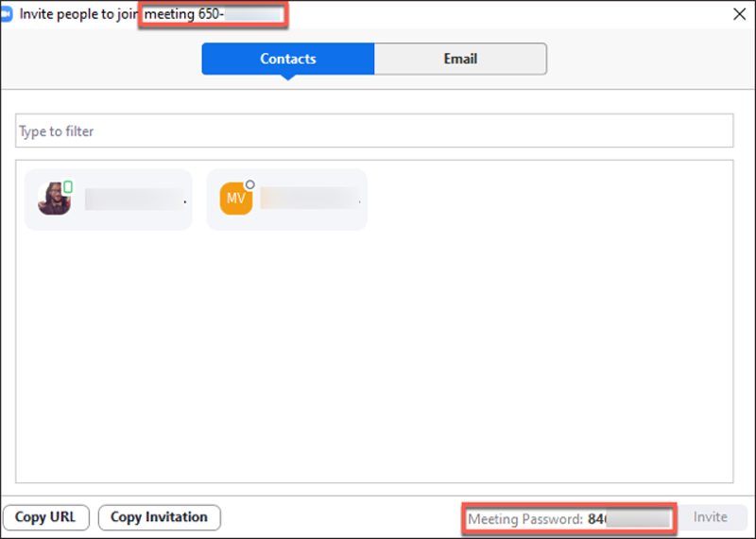
Task: Close the invite dialog window
Action: [739, 14]
